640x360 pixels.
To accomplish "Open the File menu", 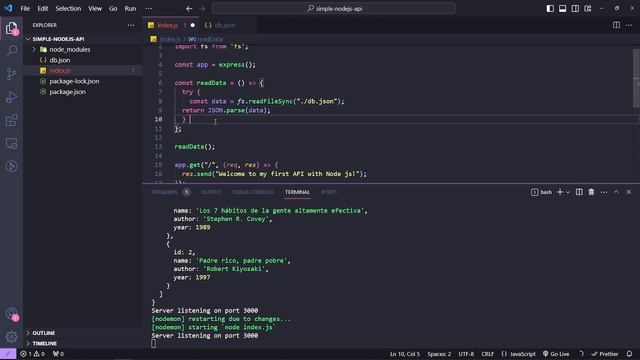I will pyautogui.click(x=25, y=9).
